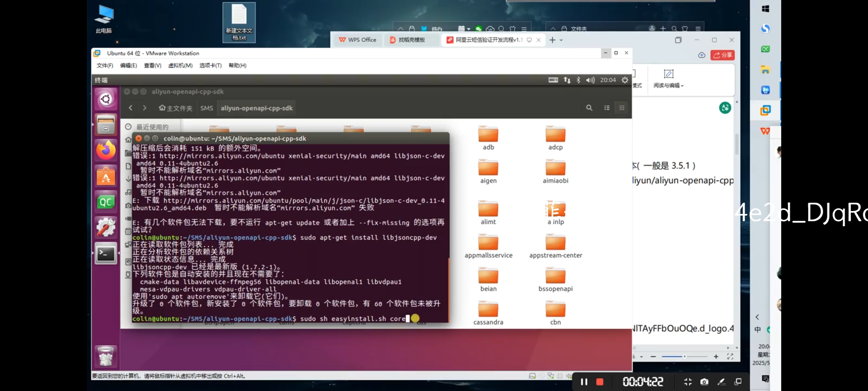
Task: Open the Ubuntu system gear menu
Action: [x=625, y=80]
